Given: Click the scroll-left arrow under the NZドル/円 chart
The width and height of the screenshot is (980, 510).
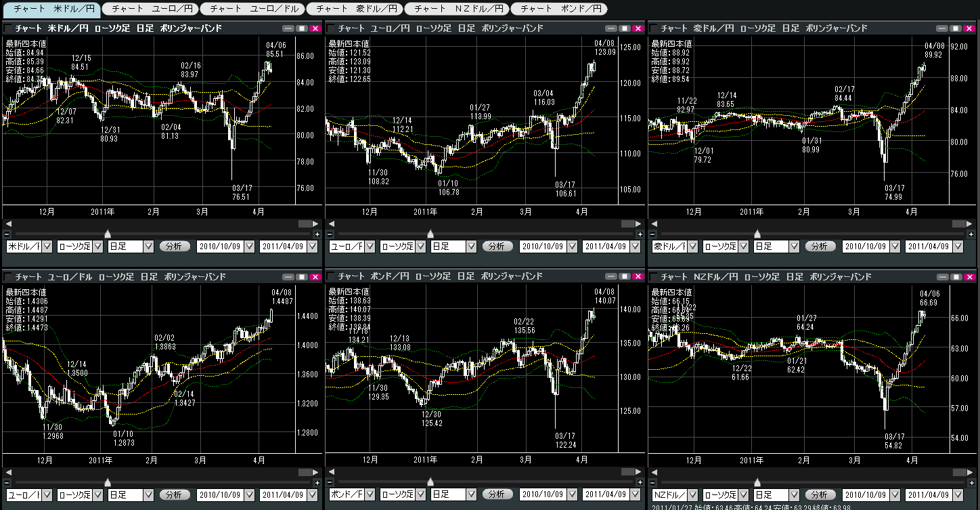Looking at the screenshot, I should tap(654, 471).
